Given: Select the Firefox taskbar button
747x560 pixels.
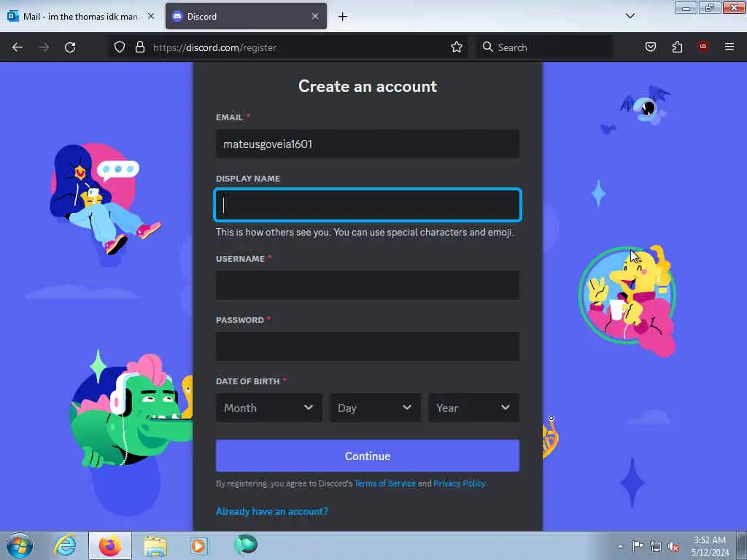Looking at the screenshot, I should pos(110,545).
